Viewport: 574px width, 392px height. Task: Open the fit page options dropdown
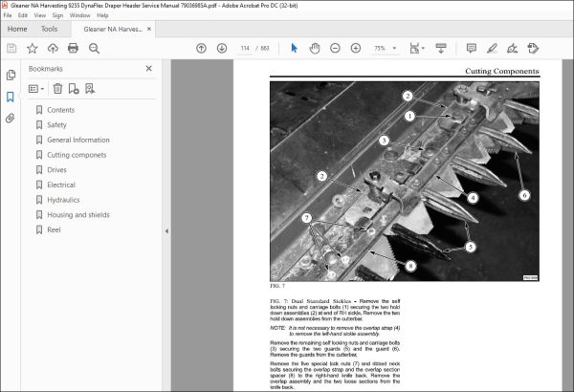point(417,49)
